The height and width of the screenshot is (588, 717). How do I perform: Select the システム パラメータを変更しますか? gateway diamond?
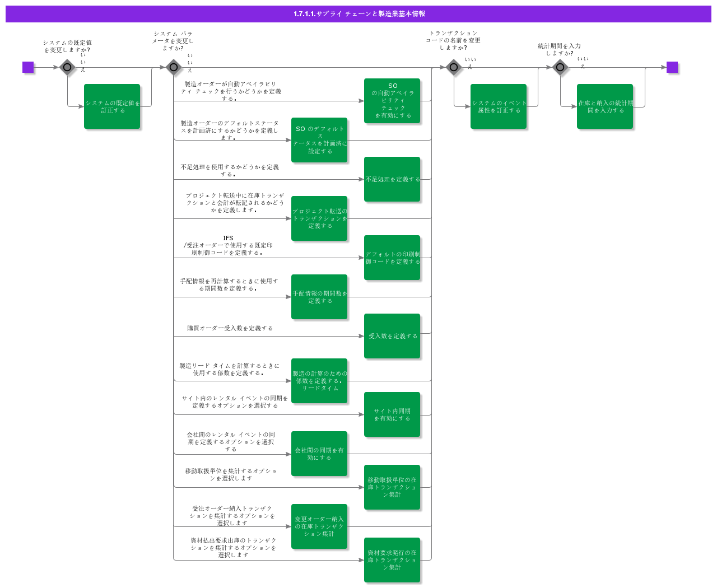coord(174,67)
